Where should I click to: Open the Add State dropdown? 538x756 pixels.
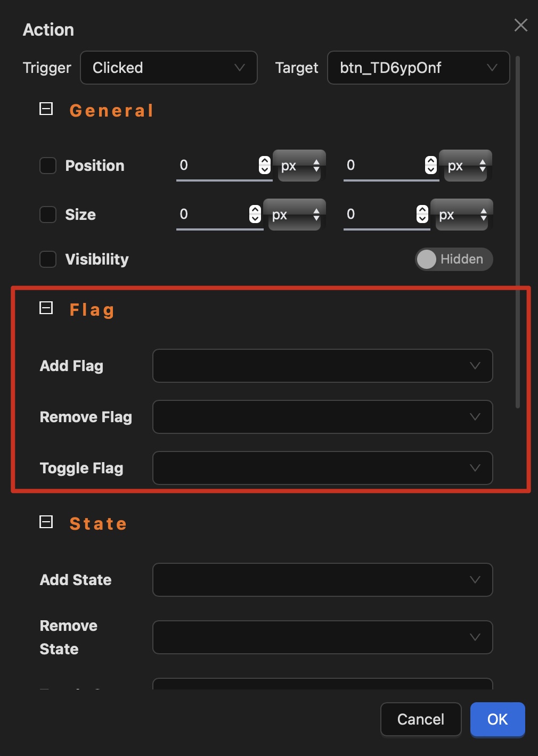point(322,580)
